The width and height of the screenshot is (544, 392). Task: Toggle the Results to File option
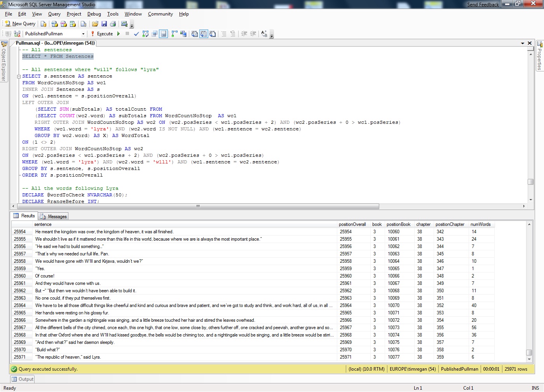(213, 34)
